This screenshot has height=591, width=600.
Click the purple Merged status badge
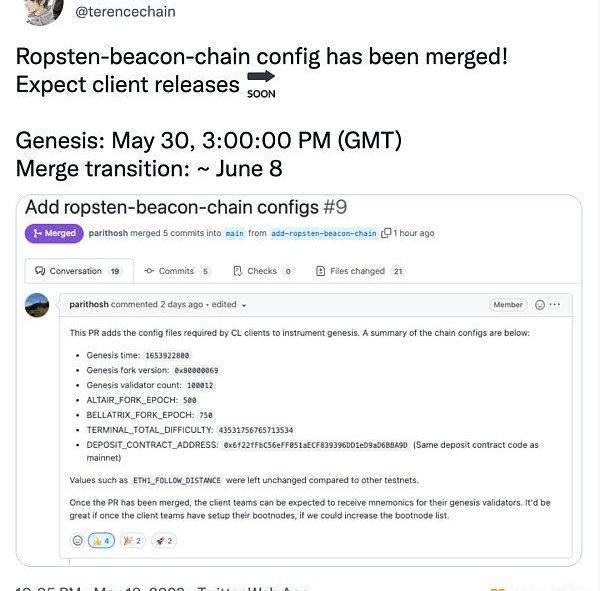(54, 233)
